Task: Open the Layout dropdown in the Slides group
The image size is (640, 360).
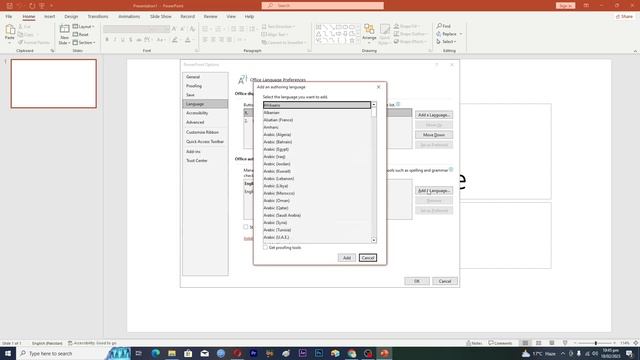Action: click(84, 27)
